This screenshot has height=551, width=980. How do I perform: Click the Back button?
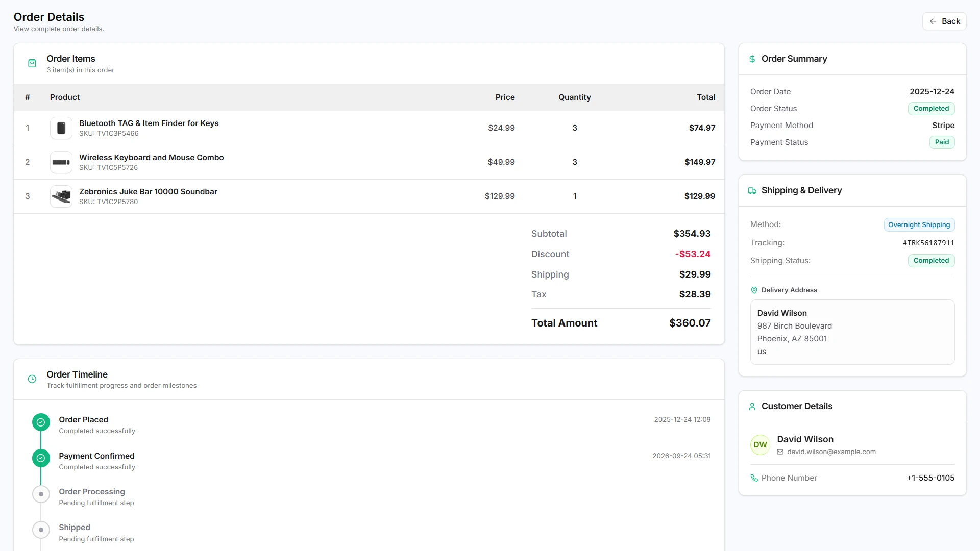point(944,21)
